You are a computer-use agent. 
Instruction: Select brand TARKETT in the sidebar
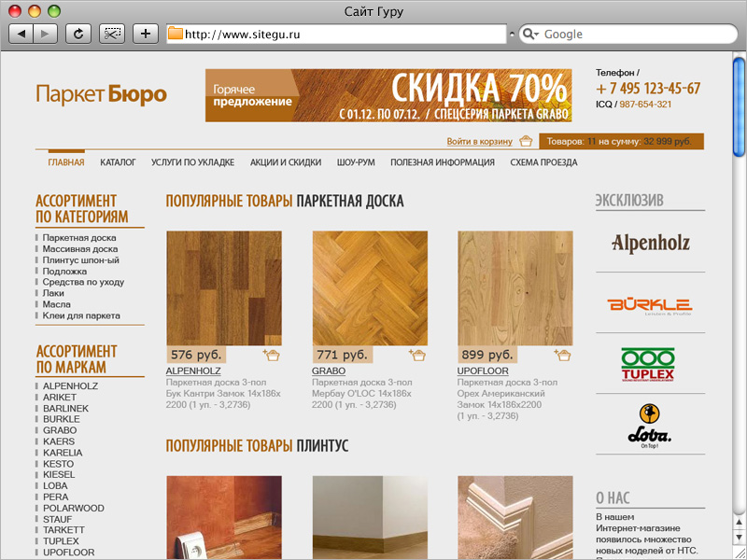click(x=63, y=530)
